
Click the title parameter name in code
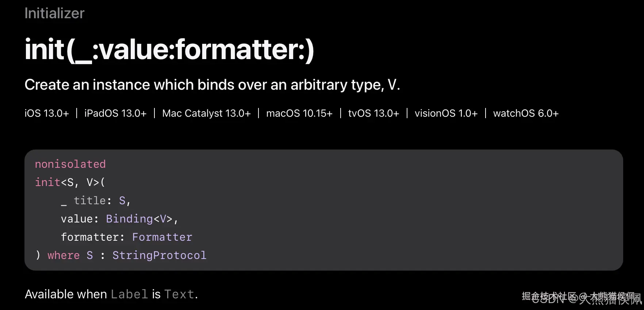(89, 201)
